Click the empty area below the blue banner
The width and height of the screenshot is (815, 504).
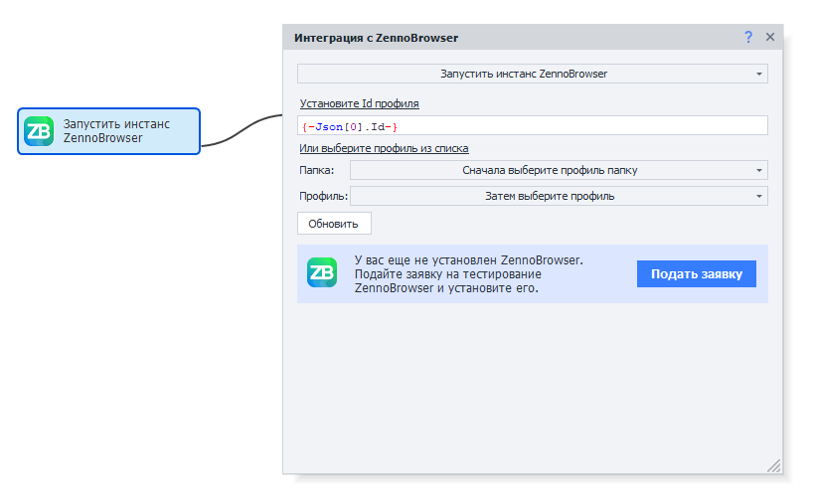coord(532,388)
